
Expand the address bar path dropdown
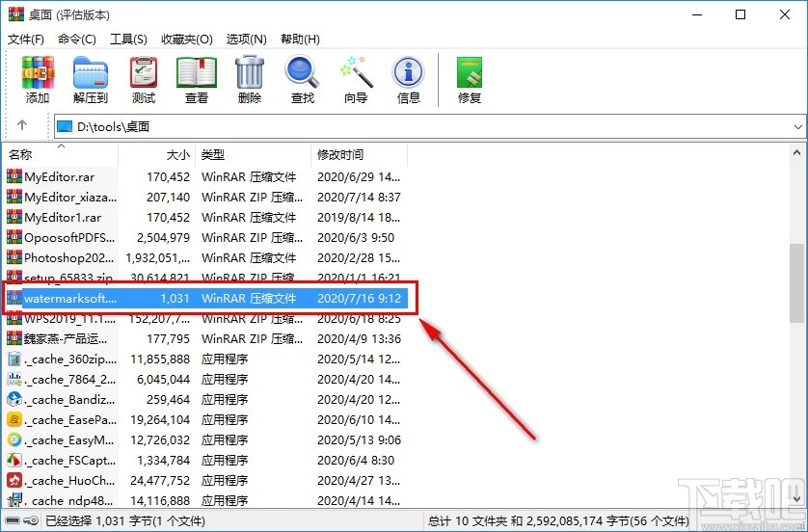(797, 126)
